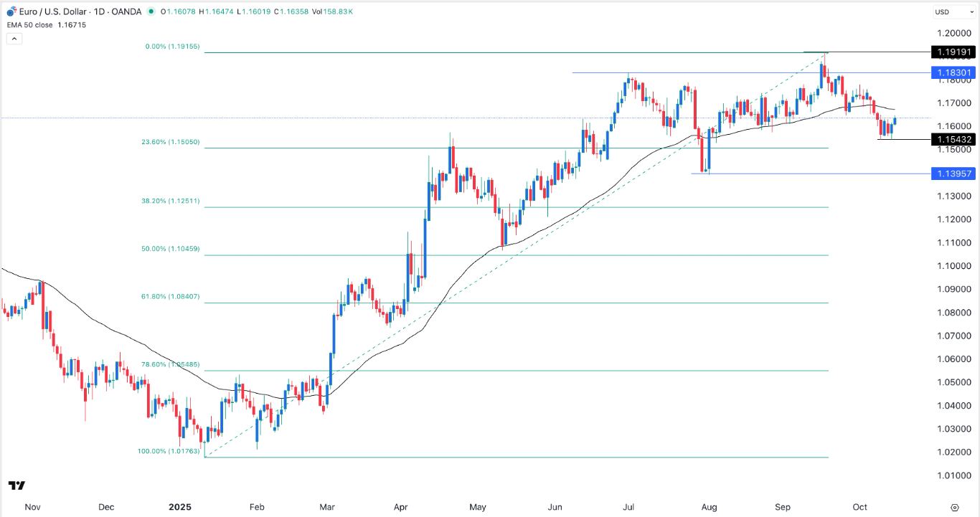Image resolution: width=980 pixels, height=517 pixels.
Task: Click the black 1.15432 price label
Action: (x=954, y=139)
